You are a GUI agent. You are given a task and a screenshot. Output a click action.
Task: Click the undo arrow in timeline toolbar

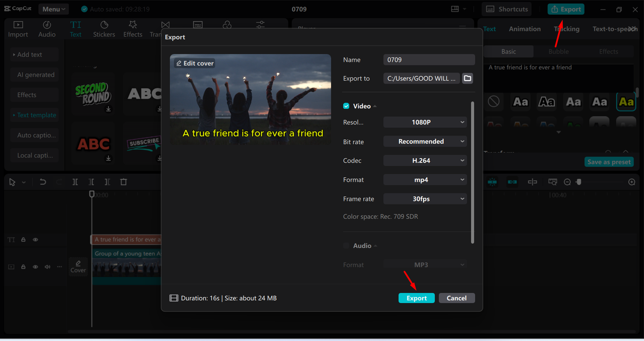(x=43, y=182)
